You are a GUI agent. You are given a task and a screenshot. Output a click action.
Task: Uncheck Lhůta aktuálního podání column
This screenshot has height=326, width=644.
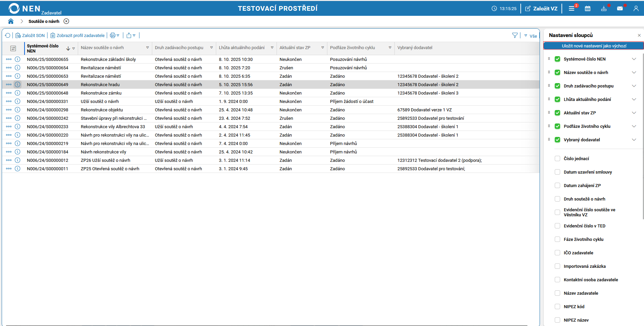pos(557,99)
